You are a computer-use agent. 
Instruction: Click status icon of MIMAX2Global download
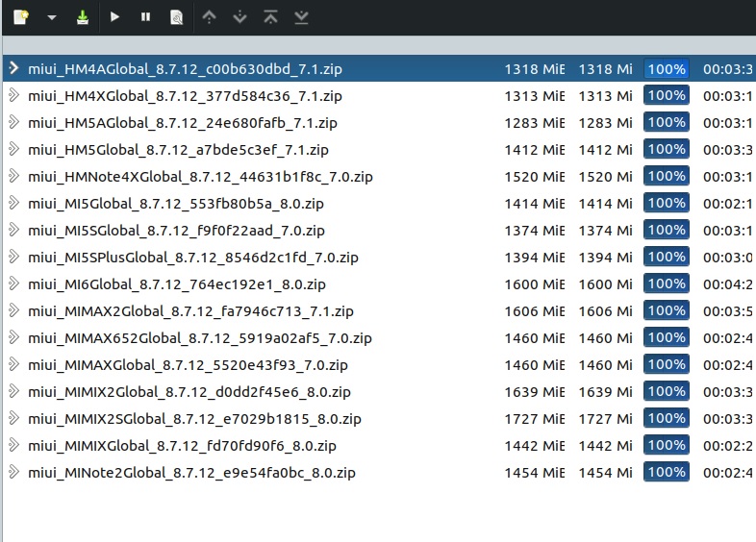click(14, 311)
